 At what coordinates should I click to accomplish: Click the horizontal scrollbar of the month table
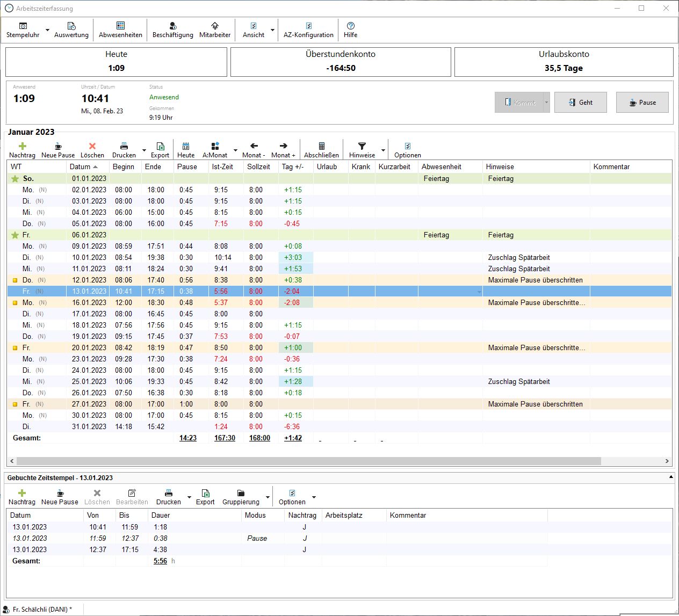(308, 461)
